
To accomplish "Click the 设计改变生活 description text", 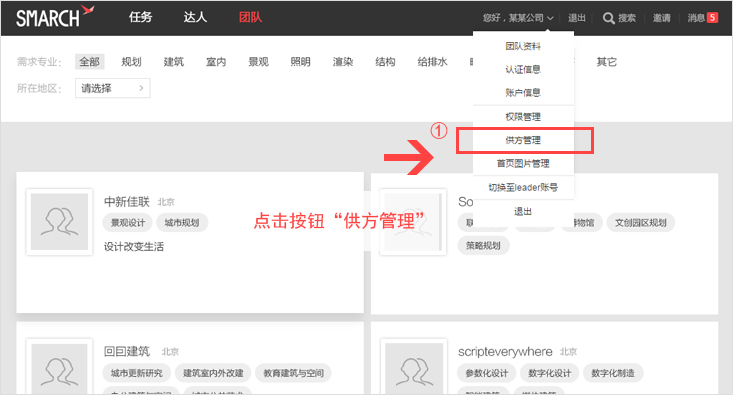I will [x=134, y=247].
